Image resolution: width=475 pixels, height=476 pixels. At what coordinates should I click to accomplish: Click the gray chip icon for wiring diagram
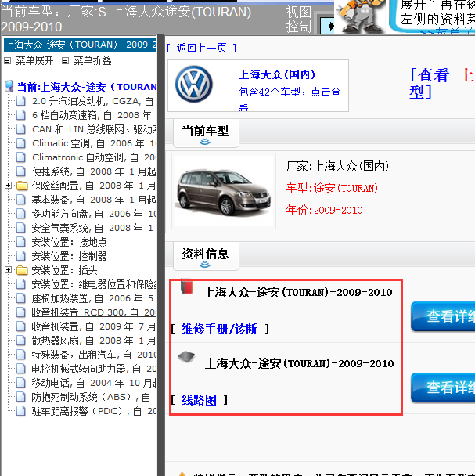186,357
